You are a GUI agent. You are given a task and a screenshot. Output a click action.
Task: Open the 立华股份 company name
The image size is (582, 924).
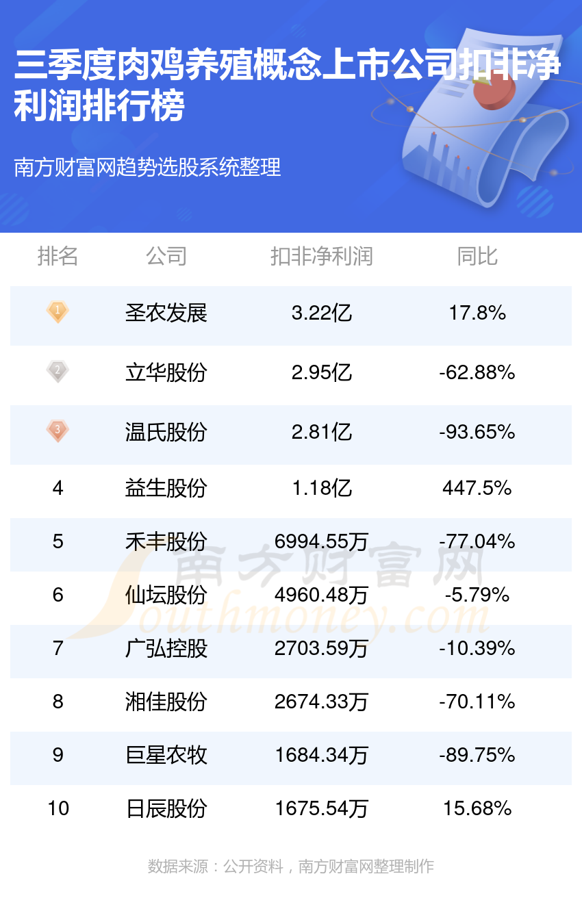coord(166,373)
